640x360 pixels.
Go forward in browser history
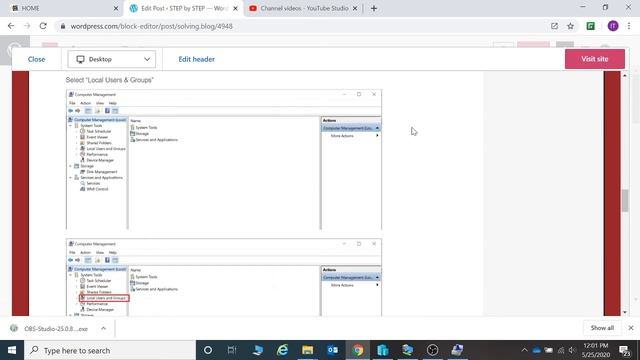[27, 26]
